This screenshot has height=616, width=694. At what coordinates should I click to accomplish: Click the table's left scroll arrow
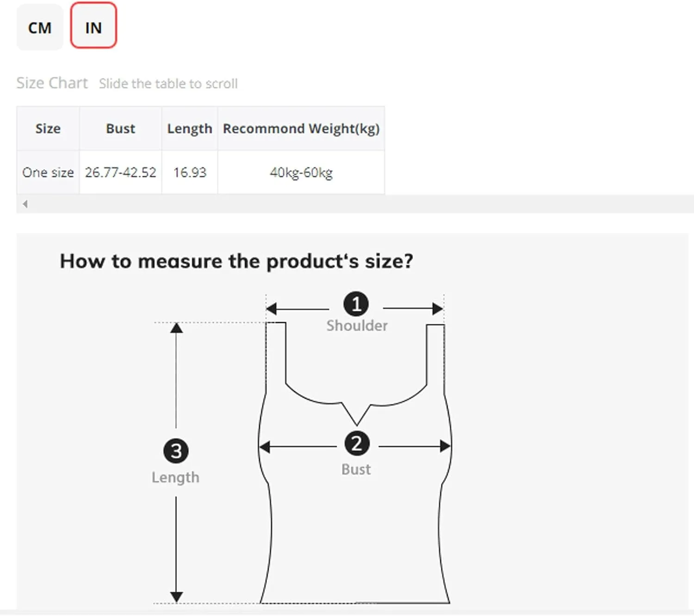(x=25, y=204)
